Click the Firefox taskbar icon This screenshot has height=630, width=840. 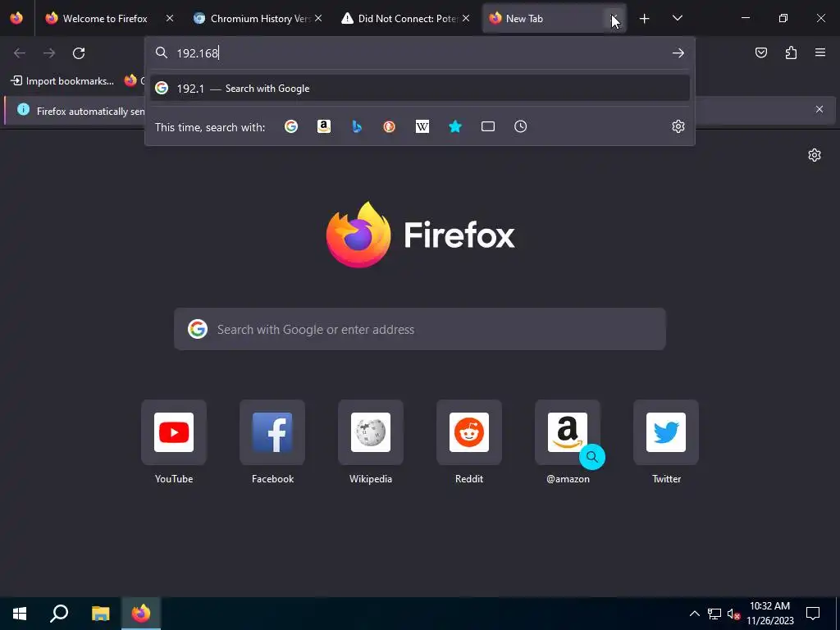[141, 614]
